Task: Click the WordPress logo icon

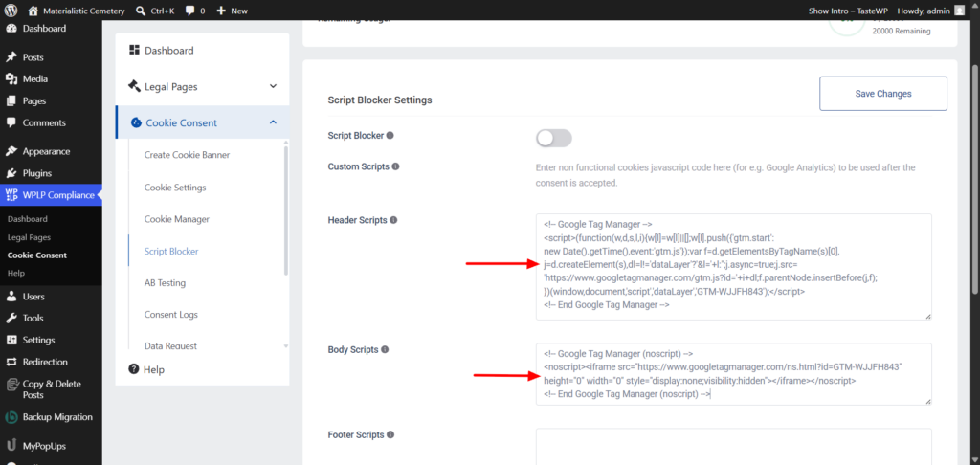Action: pos(11,11)
